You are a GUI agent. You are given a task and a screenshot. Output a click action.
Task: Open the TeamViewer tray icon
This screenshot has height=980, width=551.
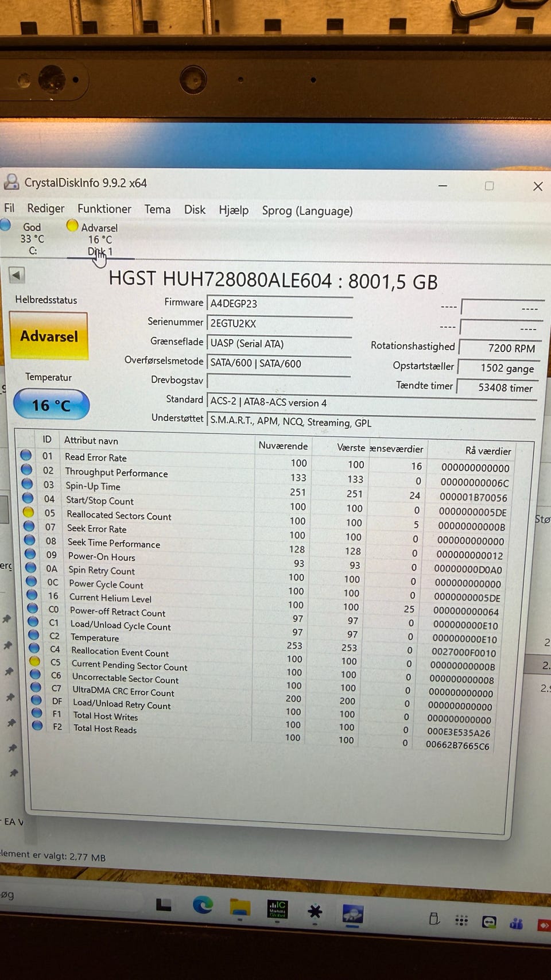(x=489, y=922)
